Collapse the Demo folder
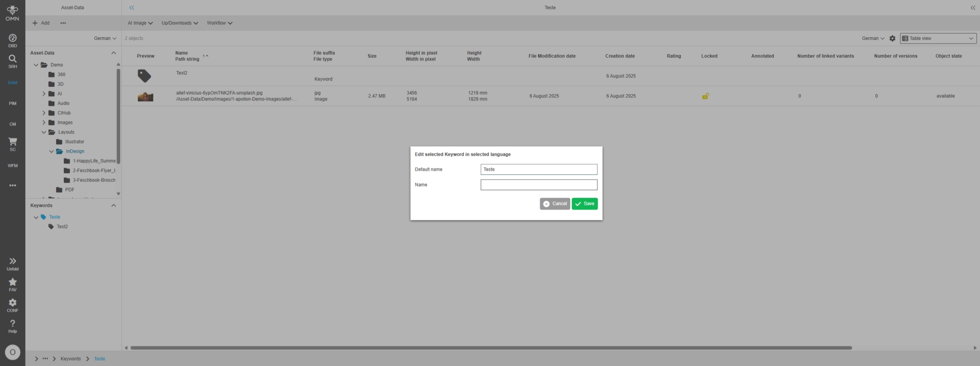980x366 pixels. tap(36, 65)
